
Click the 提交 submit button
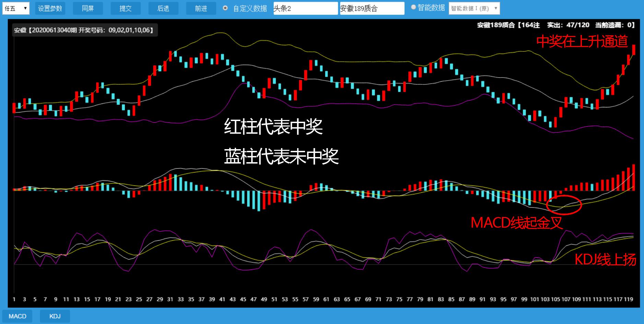[126, 8]
